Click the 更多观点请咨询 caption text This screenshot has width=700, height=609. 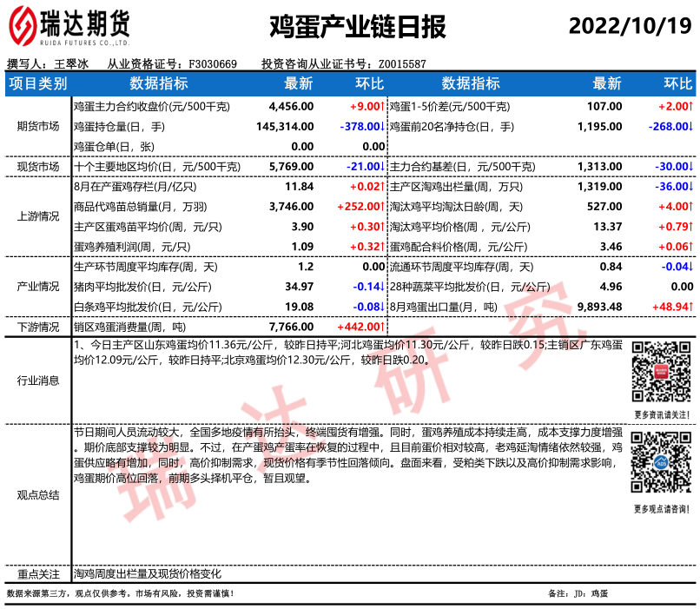coord(659,508)
